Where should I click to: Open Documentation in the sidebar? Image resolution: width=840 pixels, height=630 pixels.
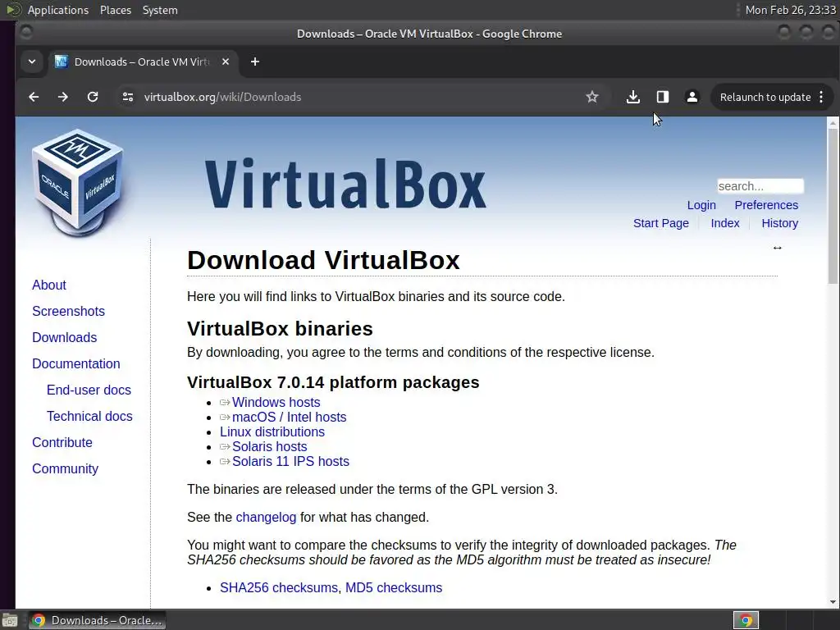pos(76,363)
